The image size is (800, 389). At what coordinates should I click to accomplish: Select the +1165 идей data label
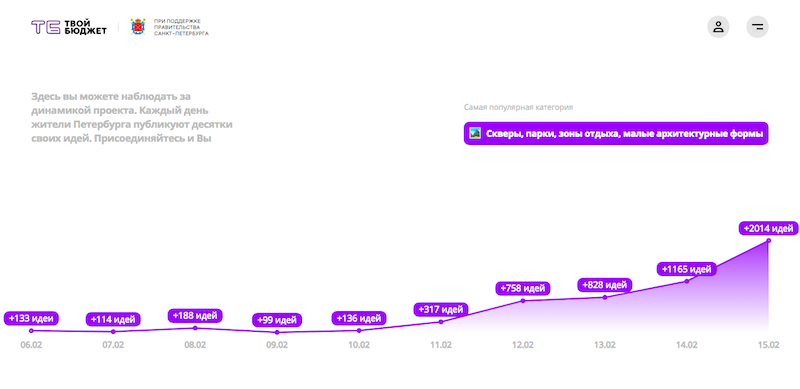[x=686, y=269]
